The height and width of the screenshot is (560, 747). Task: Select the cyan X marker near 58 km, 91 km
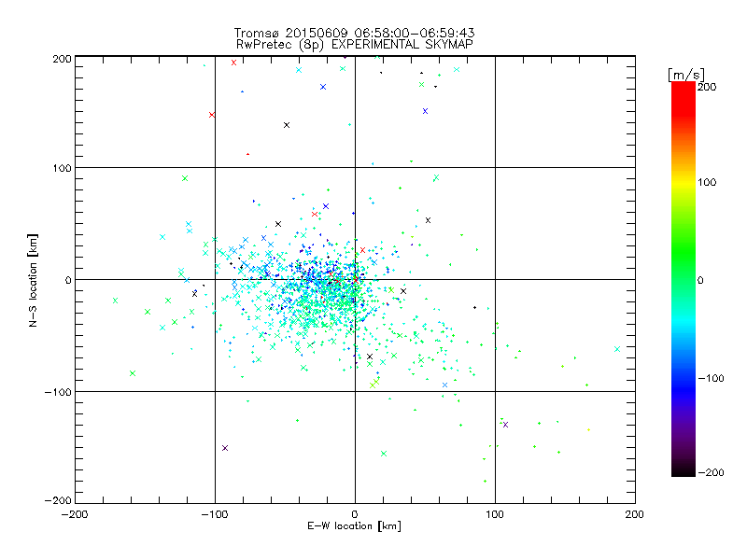coord(436,177)
